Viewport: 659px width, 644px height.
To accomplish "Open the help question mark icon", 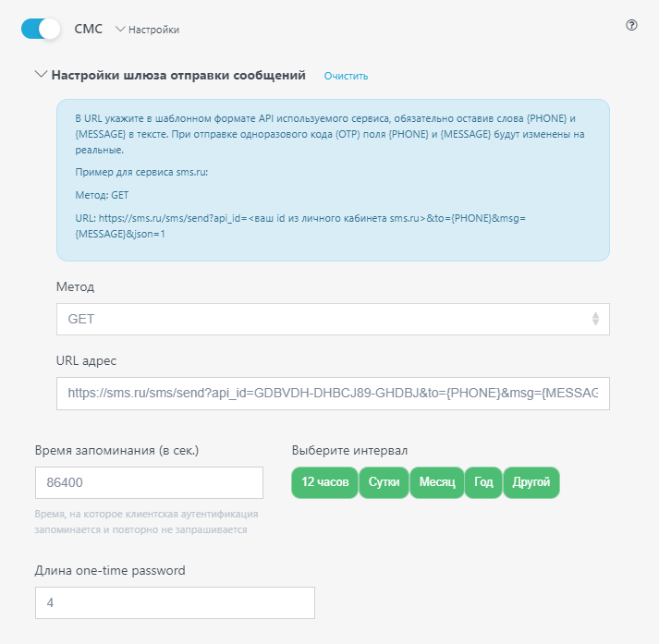I will tap(631, 25).
